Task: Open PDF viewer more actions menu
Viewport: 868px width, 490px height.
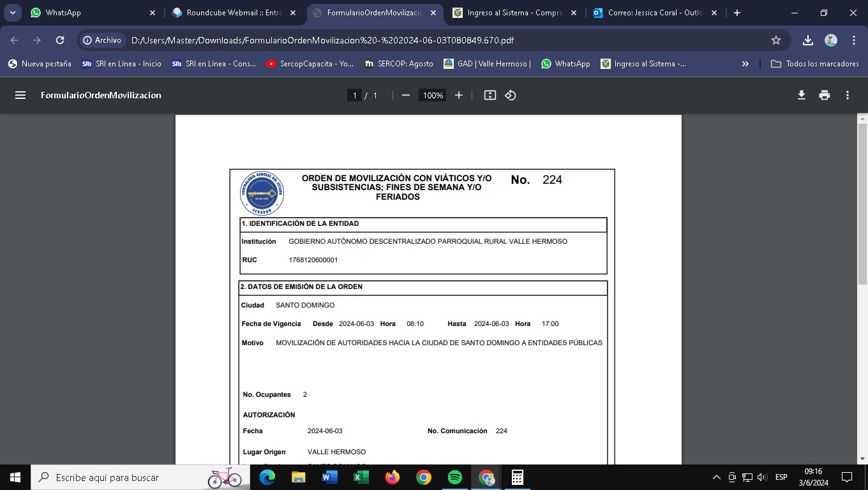Action: (848, 95)
